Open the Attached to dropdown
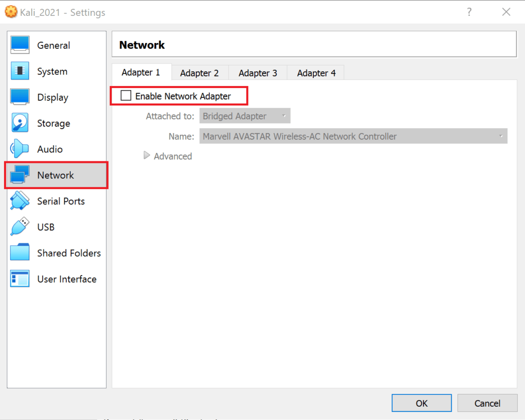The height and width of the screenshot is (420, 525). coord(245,116)
